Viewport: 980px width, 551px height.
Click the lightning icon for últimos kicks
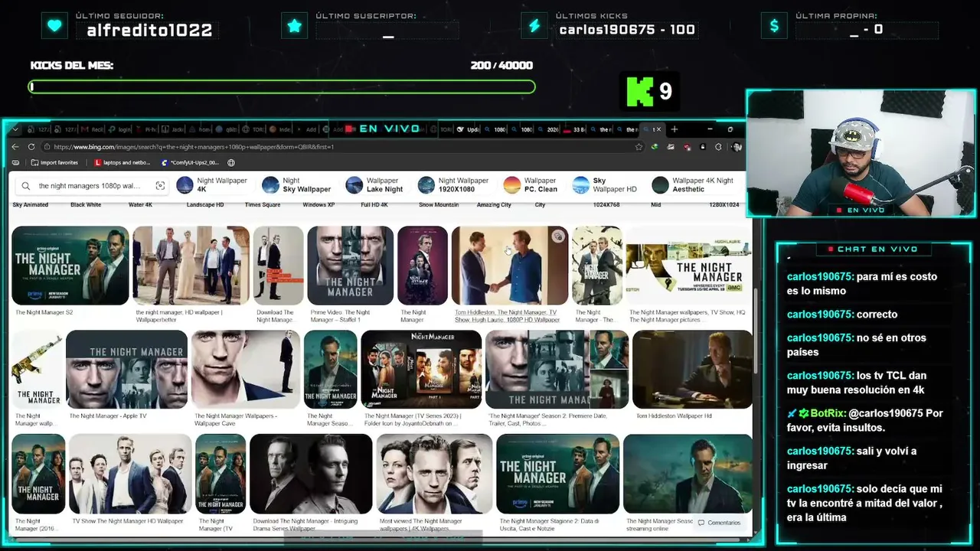point(534,26)
